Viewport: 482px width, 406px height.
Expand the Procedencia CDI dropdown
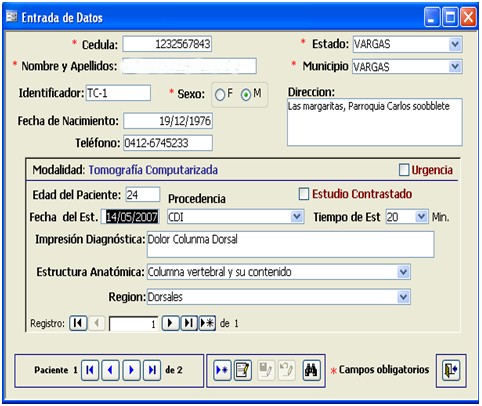click(297, 217)
